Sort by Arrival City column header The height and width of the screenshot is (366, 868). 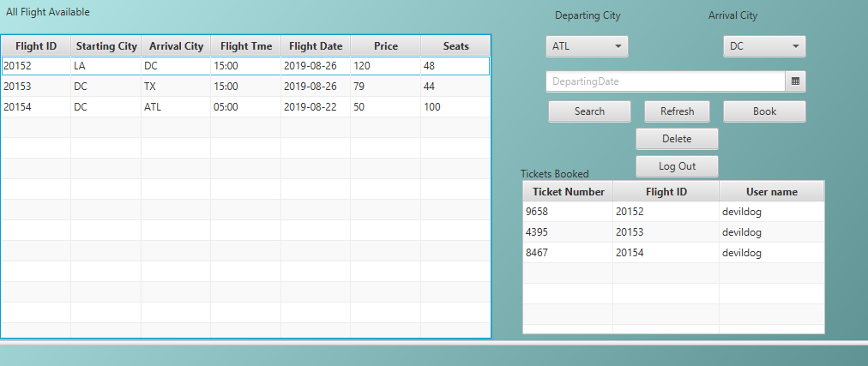176,46
